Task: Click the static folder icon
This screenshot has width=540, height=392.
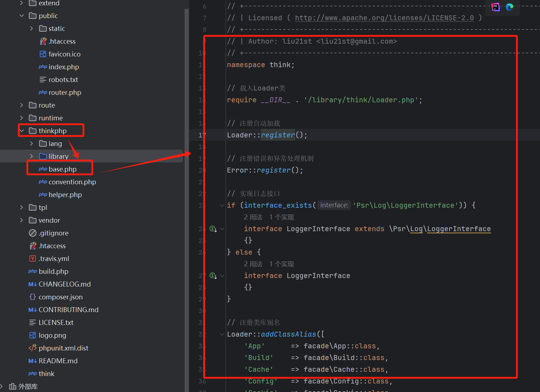Action: coord(43,28)
